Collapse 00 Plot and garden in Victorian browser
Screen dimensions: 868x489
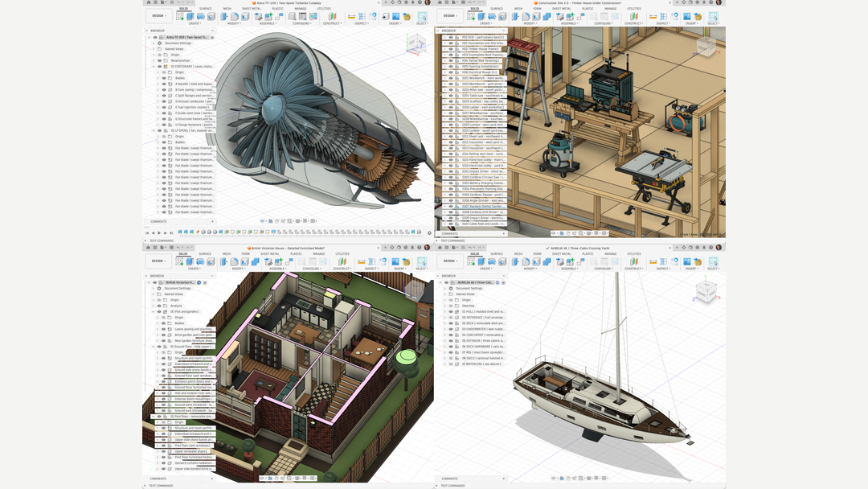[154, 312]
